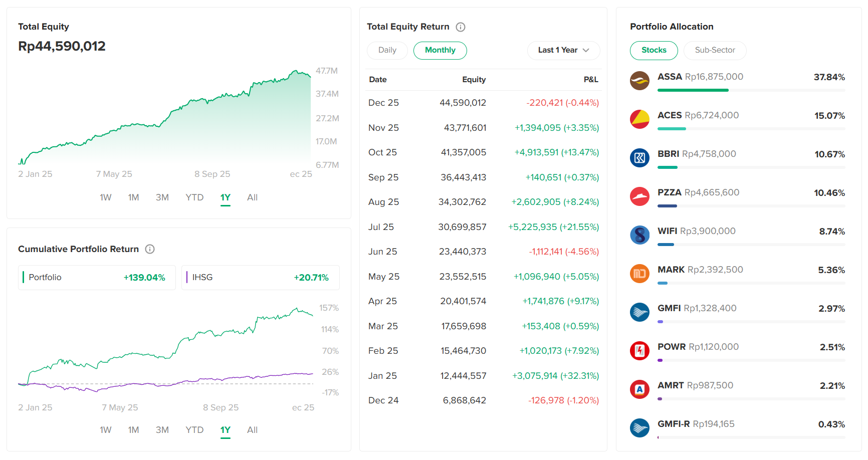Click the AMRT stock logo
The height and width of the screenshot is (460, 868).
[639, 389]
